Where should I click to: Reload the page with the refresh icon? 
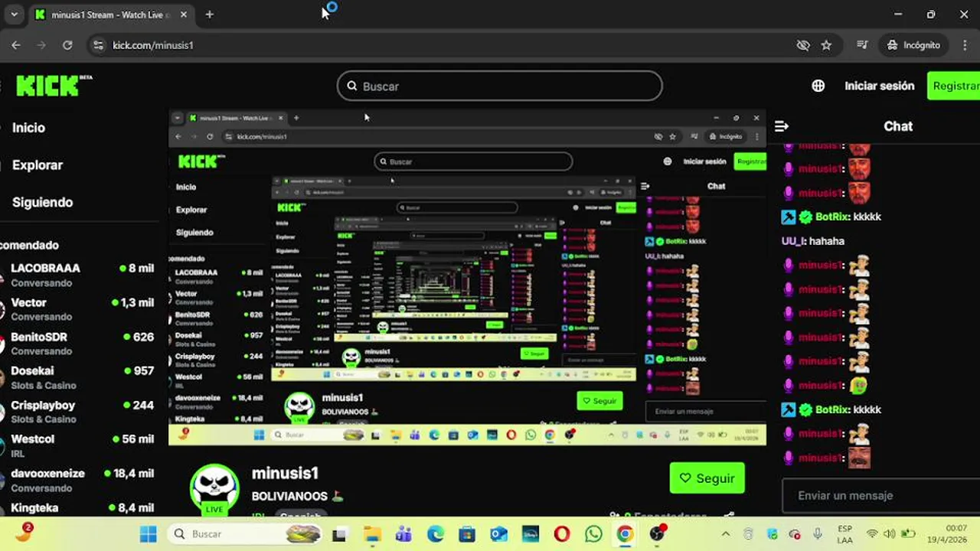pos(67,45)
